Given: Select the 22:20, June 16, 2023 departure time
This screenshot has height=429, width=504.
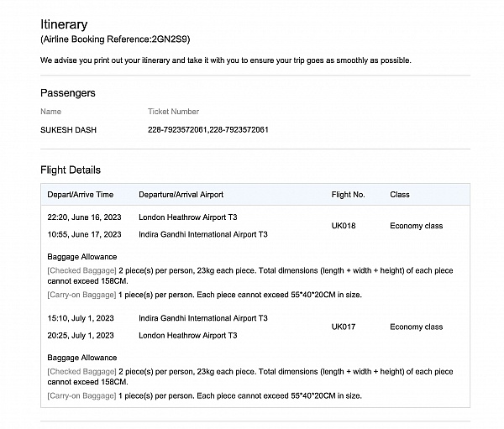Looking at the screenshot, I should point(84,217).
